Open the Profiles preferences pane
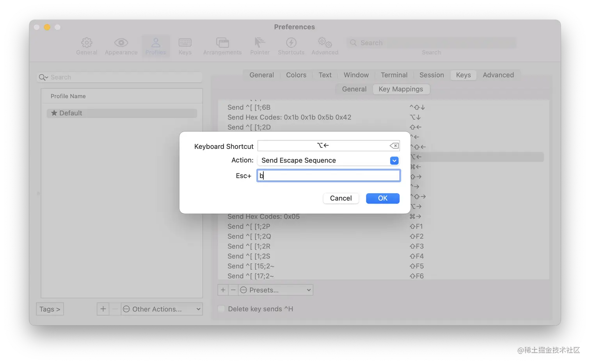Screen dimensions: 590x364 pos(156,46)
